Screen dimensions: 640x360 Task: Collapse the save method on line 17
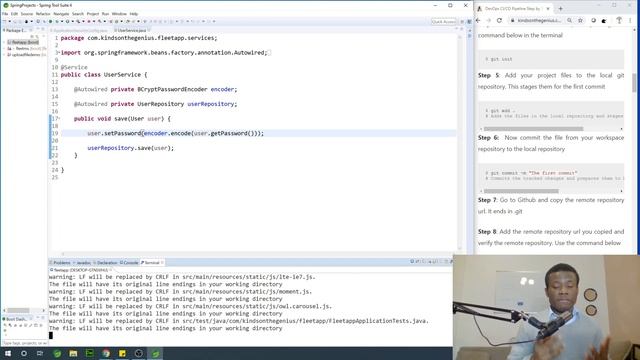point(59,119)
